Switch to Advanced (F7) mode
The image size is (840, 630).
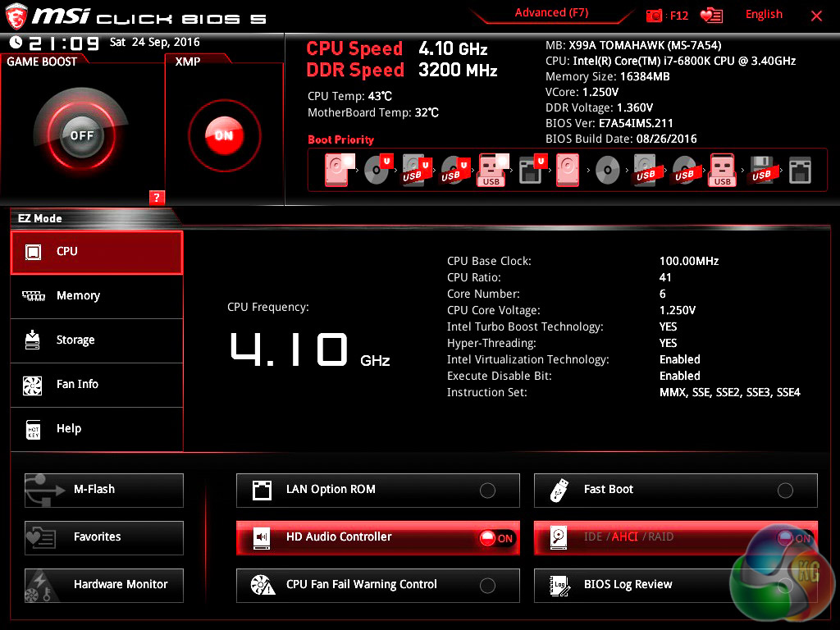551,13
